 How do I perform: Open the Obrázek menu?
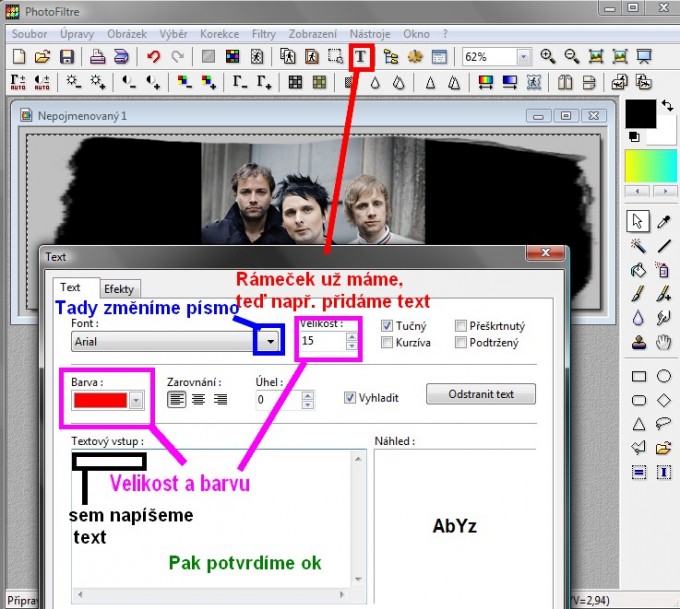127,34
